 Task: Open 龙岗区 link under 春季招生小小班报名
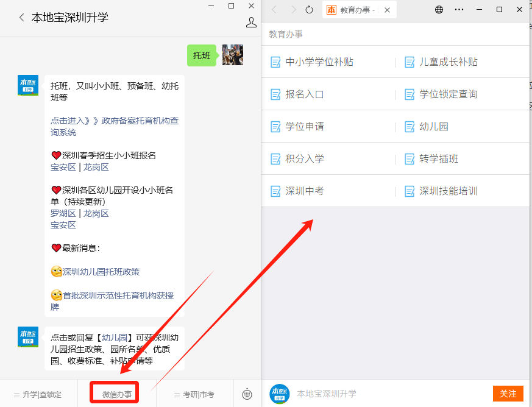96,167
